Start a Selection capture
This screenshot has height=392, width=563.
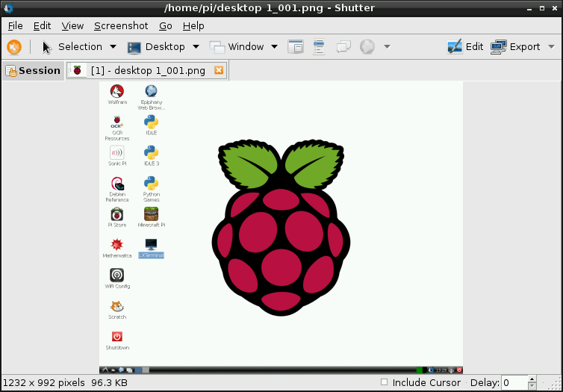tap(72, 47)
